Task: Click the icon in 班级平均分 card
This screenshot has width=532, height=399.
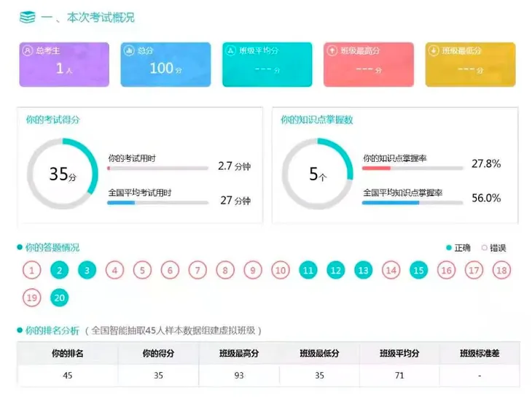Action: [231, 50]
